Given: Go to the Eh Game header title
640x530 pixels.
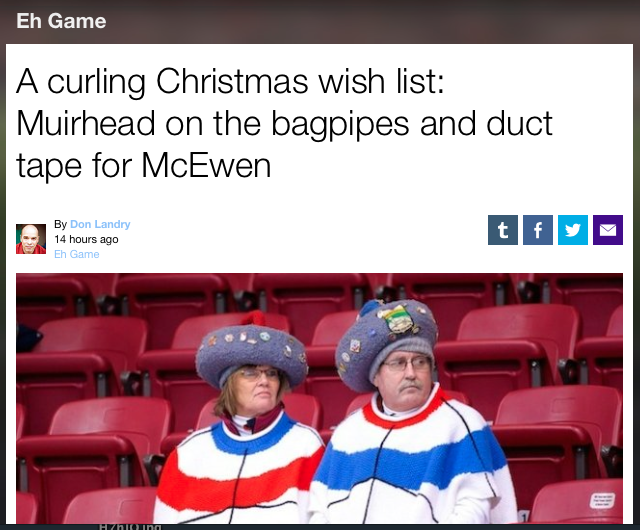Looking at the screenshot, I should [61, 21].
